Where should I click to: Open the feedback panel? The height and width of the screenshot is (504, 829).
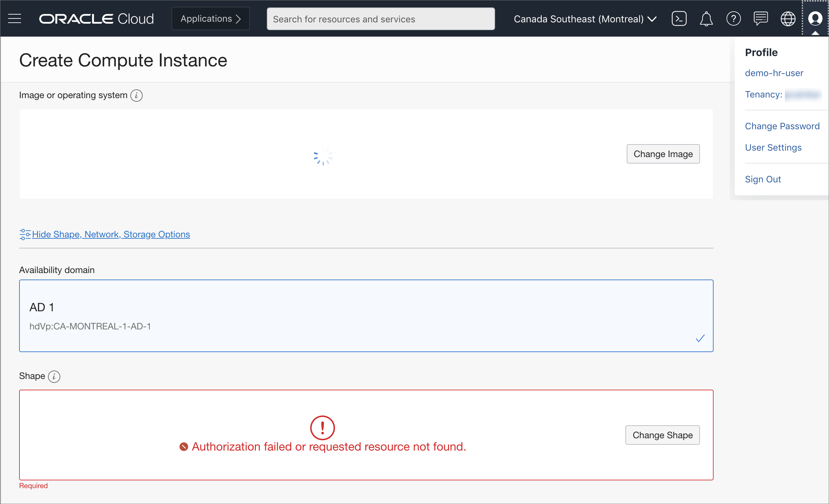(761, 18)
